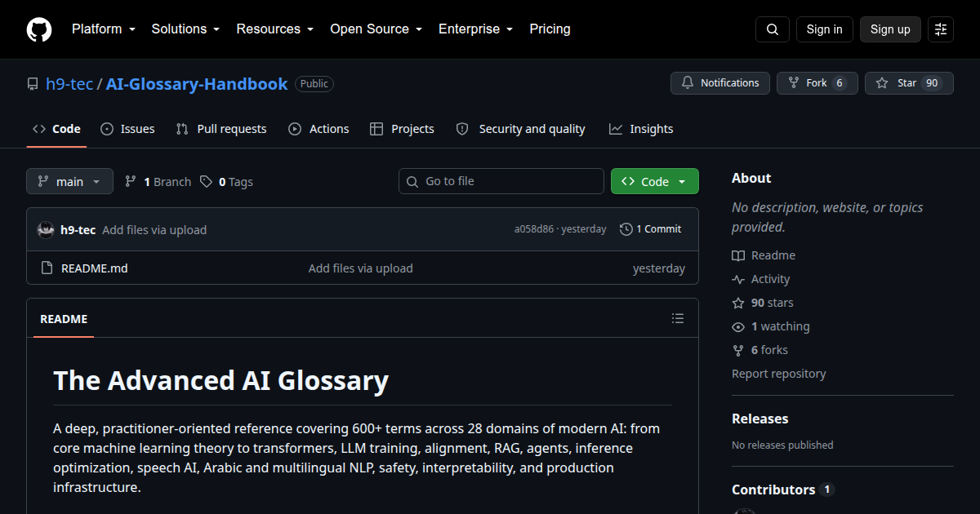Open commit hash a058d86
The image size is (980, 514).
click(x=533, y=229)
